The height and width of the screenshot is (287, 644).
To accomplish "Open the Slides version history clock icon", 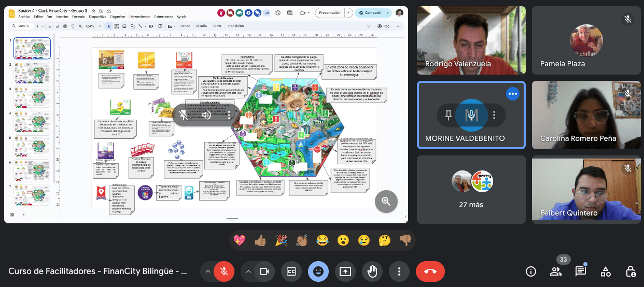I will (x=278, y=13).
